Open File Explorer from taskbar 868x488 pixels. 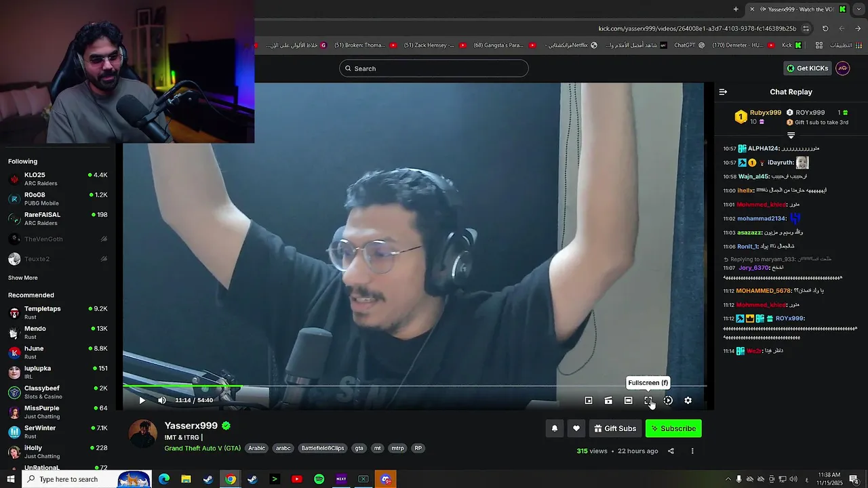186,479
